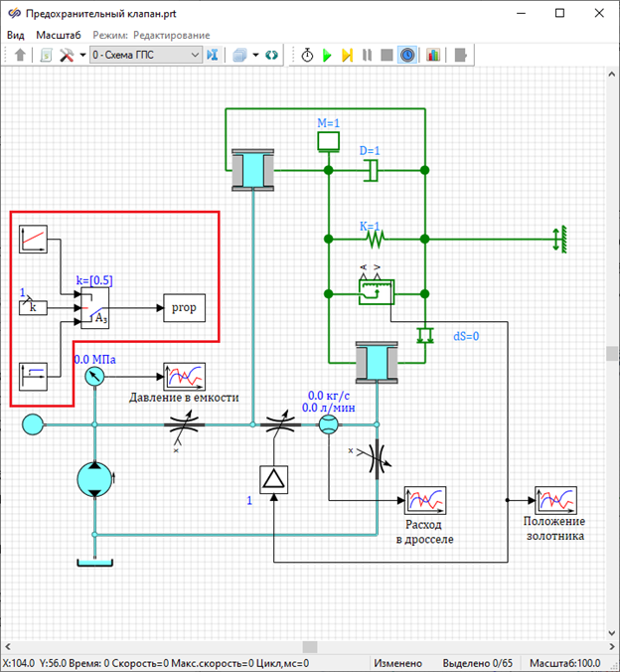Open the colored bar chart icon in toolbar

433,56
